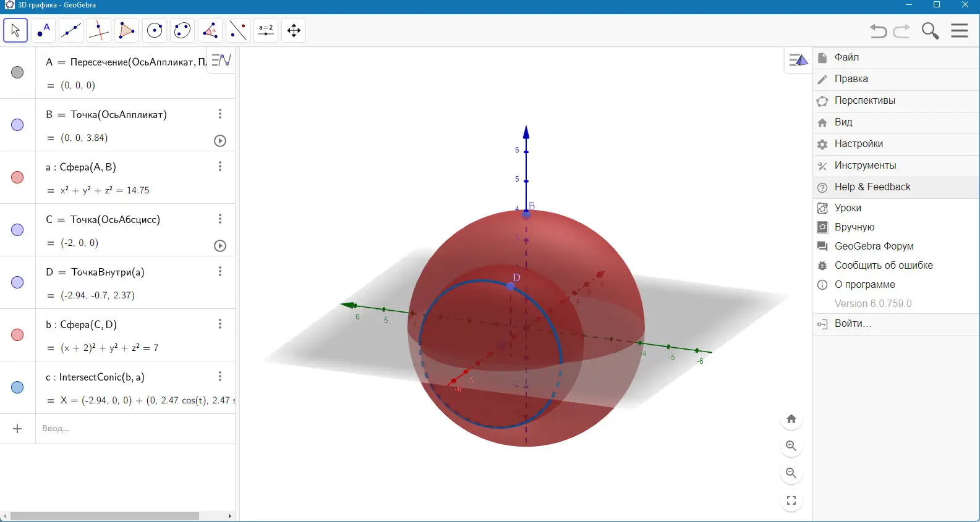
Task: Toggle visibility of intersection conic c
Action: point(17,387)
